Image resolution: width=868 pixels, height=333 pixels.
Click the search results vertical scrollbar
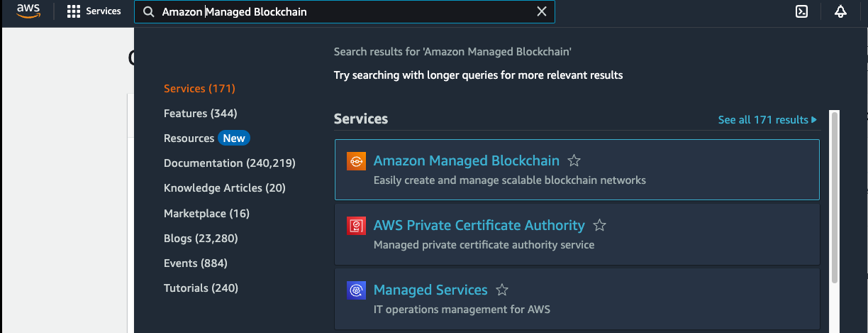click(x=835, y=197)
